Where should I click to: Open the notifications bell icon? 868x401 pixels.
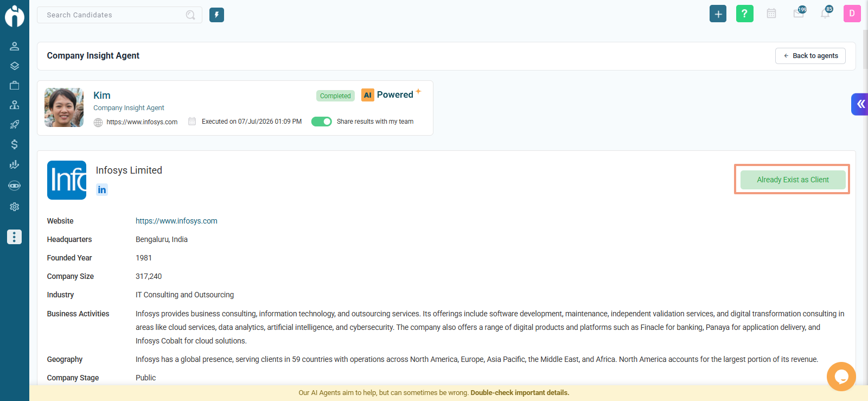coord(825,13)
